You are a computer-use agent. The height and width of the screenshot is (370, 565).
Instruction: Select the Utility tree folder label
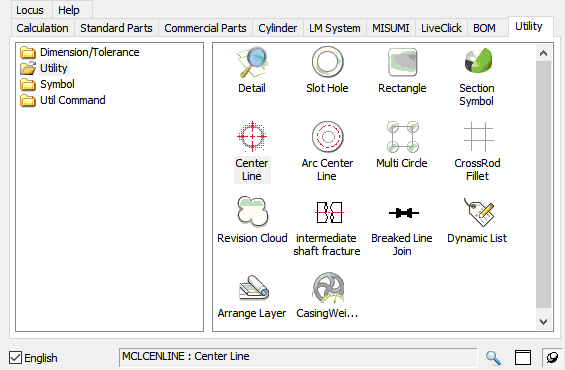pos(54,68)
